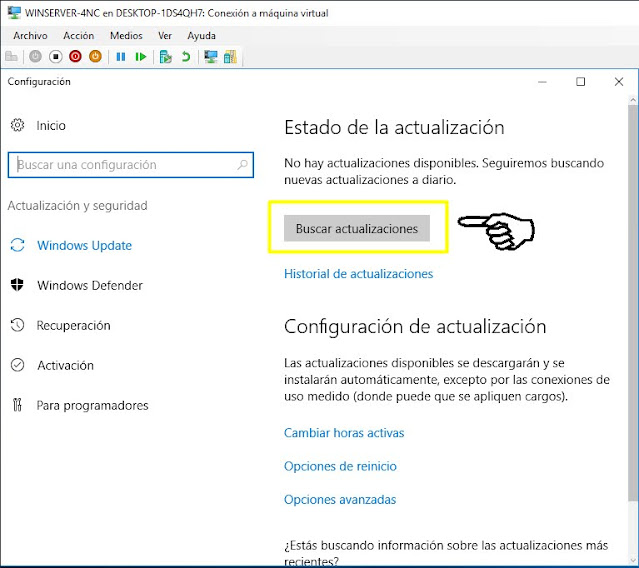Focus the Buscar una configuración field
The image size is (639, 568).
[131, 165]
